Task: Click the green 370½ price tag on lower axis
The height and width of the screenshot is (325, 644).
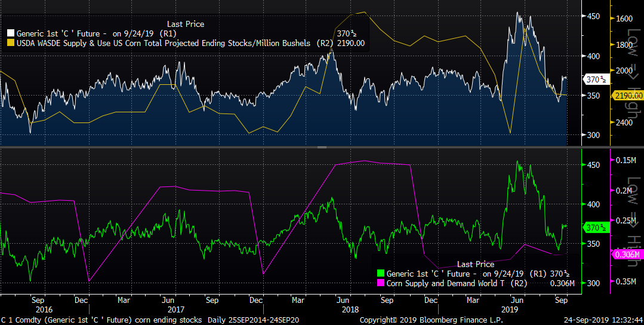Action: coord(595,228)
